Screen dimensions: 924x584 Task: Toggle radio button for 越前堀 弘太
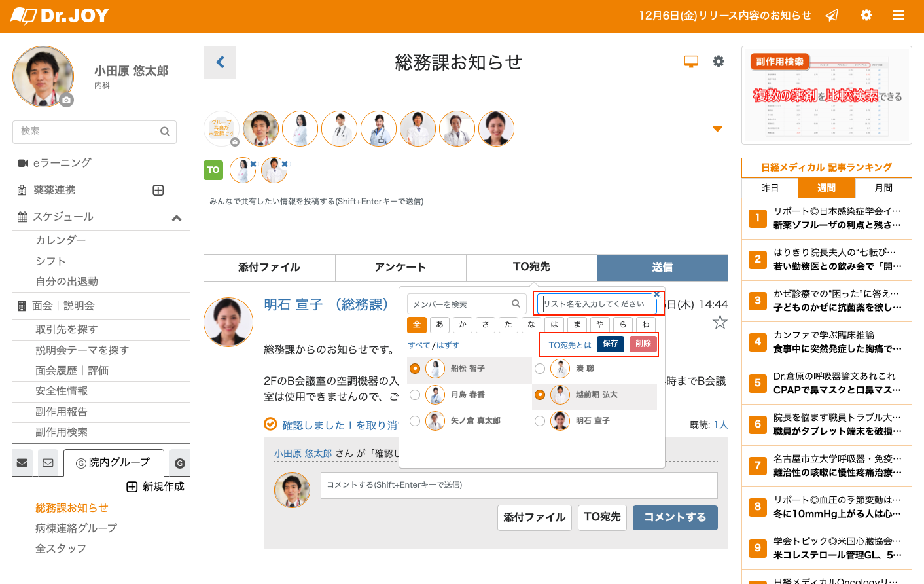[x=540, y=395]
